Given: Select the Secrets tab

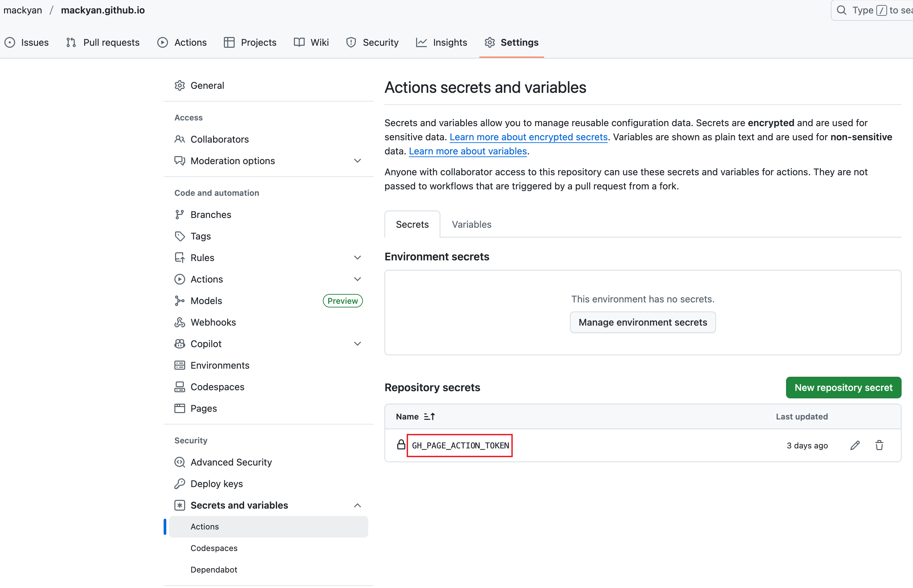Looking at the screenshot, I should [412, 224].
